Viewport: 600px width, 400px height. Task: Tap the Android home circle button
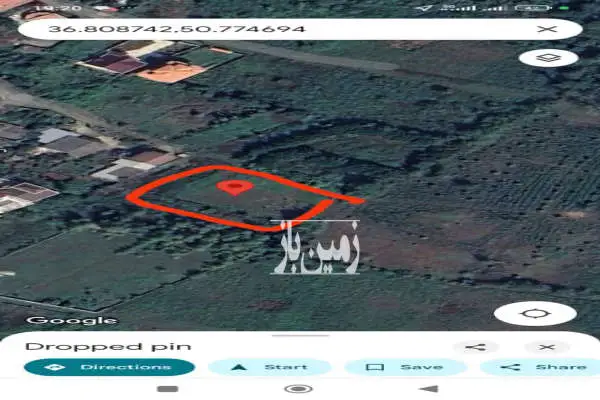point(299,389)
